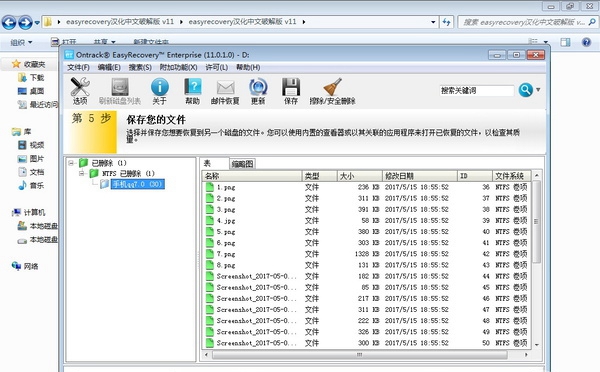Screen dimensions: 600x372
Task: Sort by the ID column header
Action: pyautogui.click(x=474, y=176)
